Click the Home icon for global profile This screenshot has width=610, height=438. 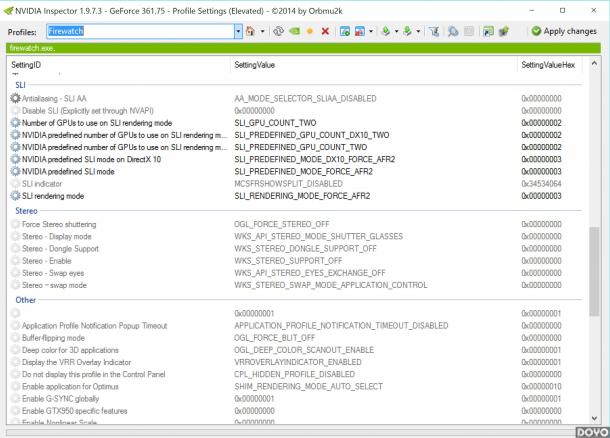251,31
